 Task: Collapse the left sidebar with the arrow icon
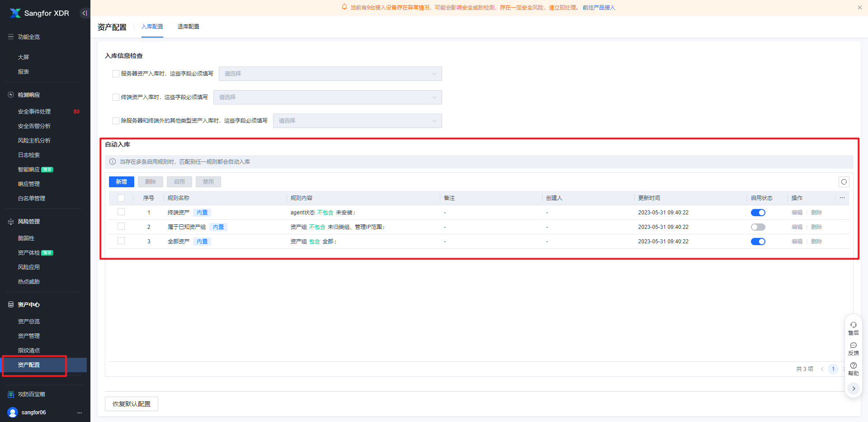(x=85, y=13)
